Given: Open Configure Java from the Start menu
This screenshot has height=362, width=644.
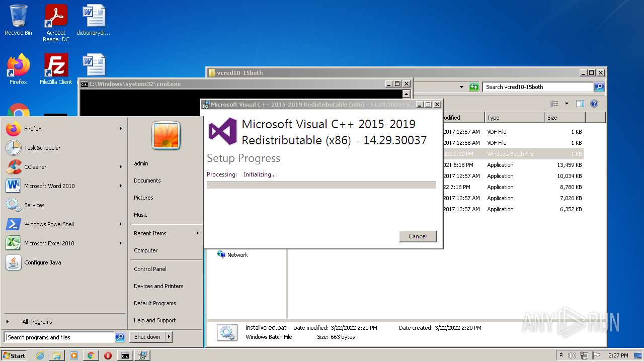Looking at the screenshot, I should pyautogui.click(x=63, y=262).
